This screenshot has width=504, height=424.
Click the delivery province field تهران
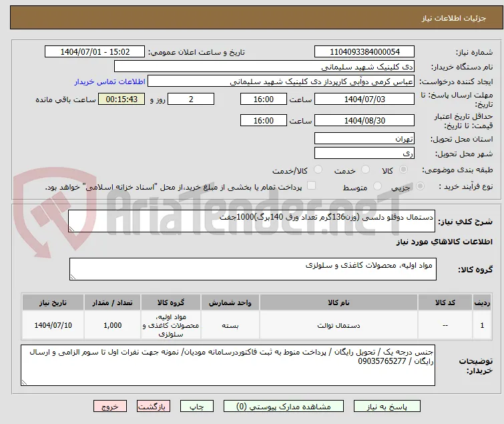tap(364, 138)
